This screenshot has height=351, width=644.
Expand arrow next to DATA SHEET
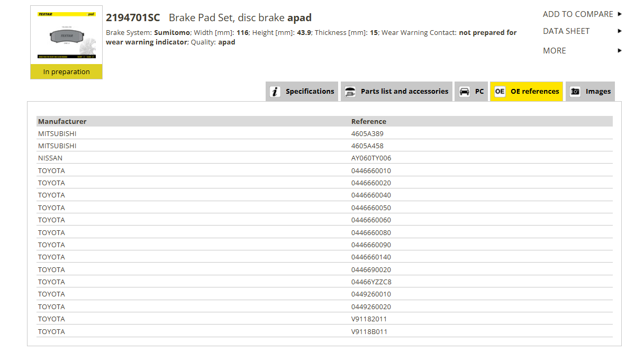coord(620,31)
